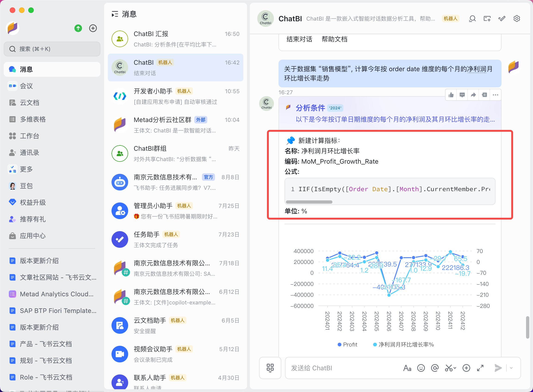The image size is (533, 392).
Task: Toggle the Profit legend series
Action: (x=347, y=345)
